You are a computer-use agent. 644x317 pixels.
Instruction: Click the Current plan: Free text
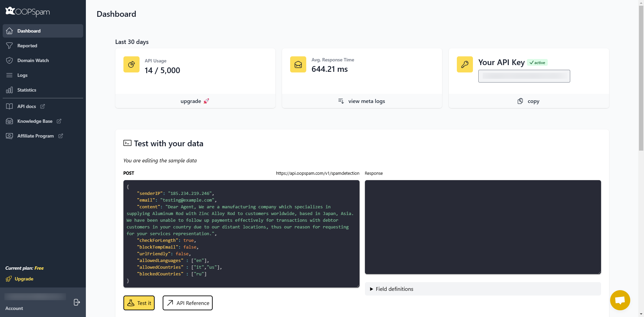pyautogui.click(x=24, y=268)
